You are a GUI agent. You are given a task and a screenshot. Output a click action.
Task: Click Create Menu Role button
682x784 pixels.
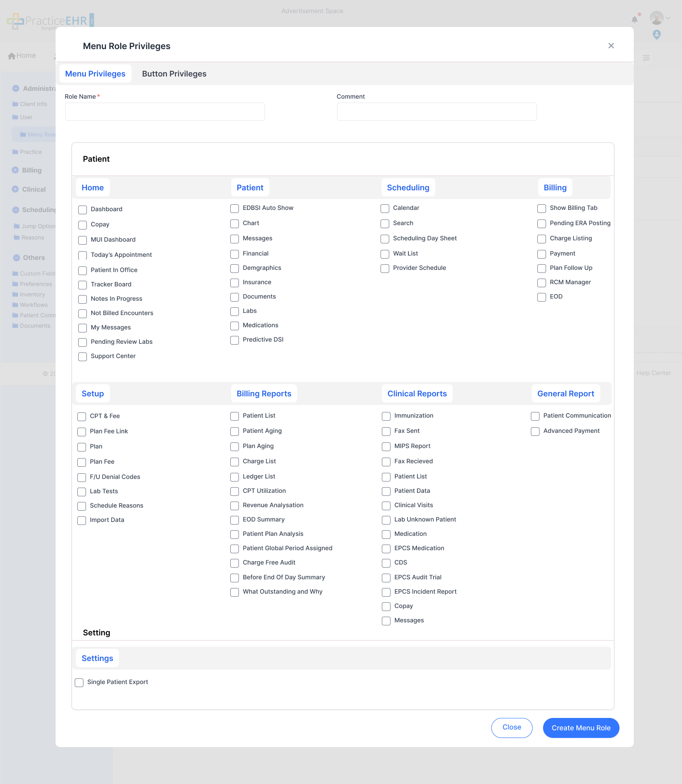[581, 728]
